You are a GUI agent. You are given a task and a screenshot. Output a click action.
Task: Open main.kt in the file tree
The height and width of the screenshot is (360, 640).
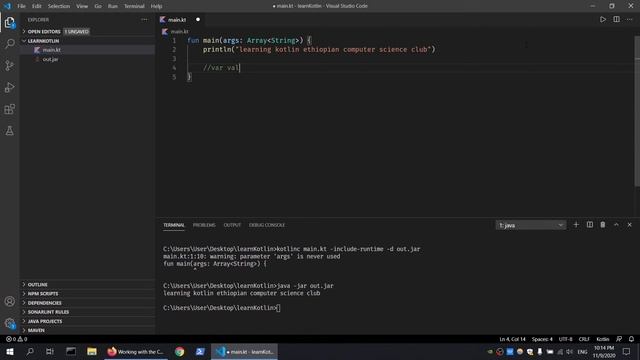point(88,50)
